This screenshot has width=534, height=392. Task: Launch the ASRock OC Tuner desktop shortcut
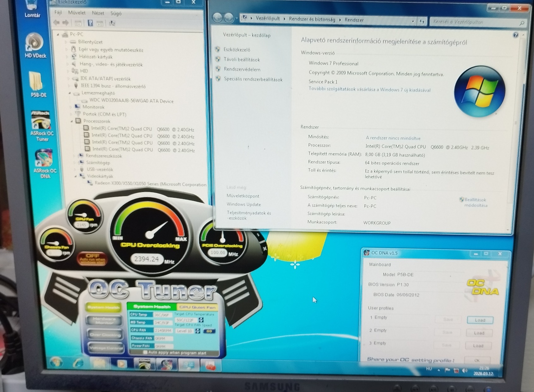(42, 126)
